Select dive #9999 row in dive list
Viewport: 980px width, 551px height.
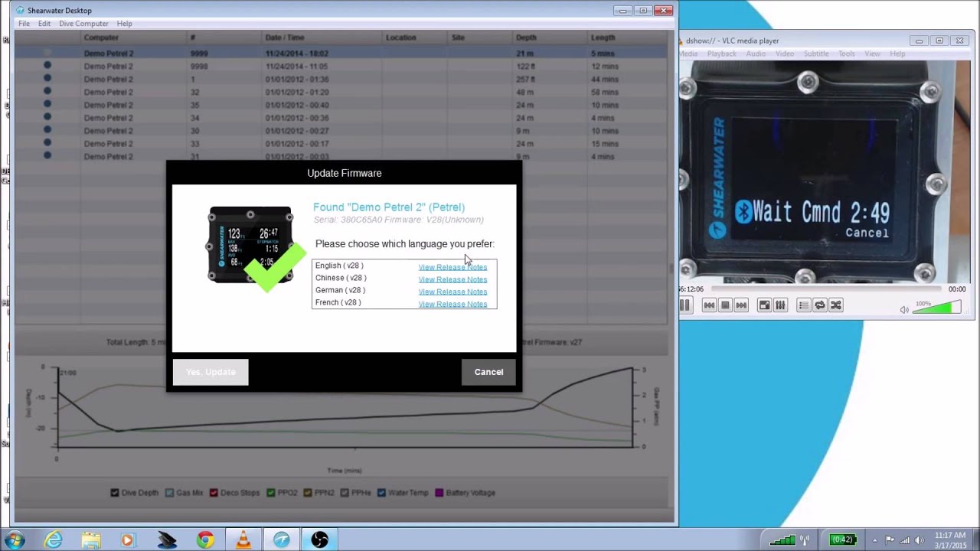tap(341, 54)
